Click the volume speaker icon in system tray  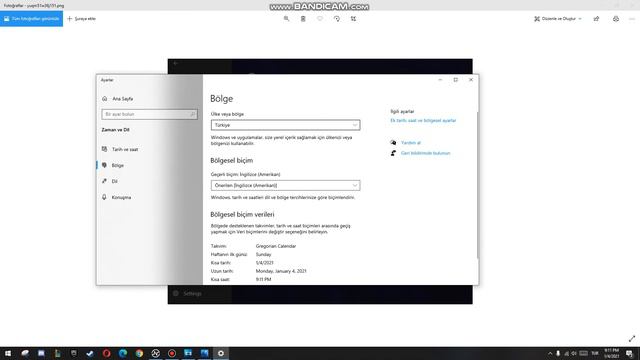click(x=574, y=353)
